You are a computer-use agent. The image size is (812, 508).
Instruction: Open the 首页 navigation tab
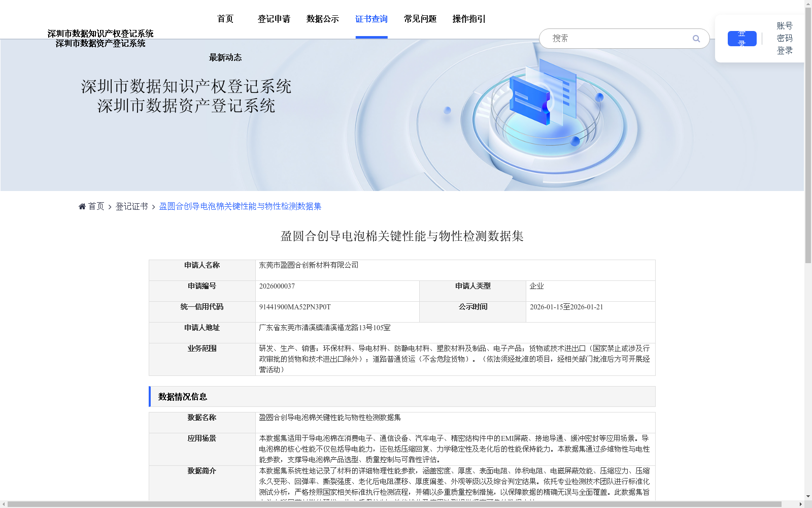(225, 19)
